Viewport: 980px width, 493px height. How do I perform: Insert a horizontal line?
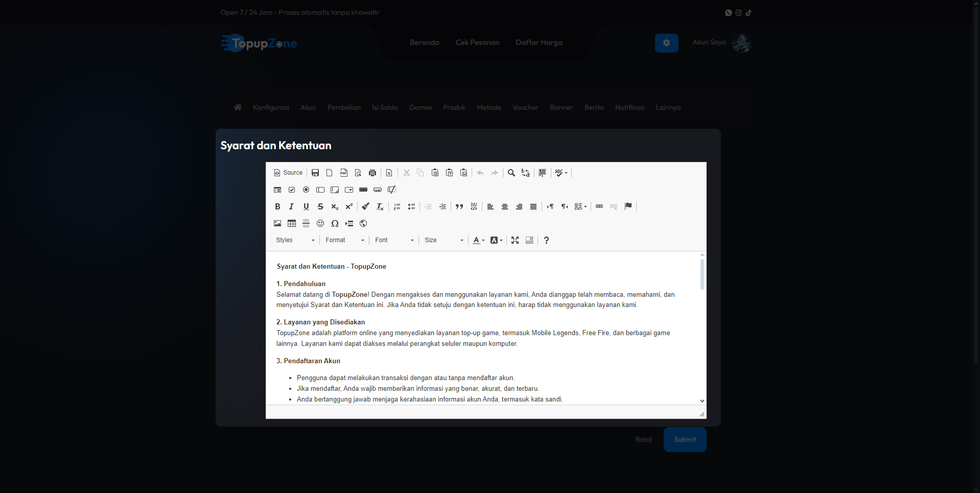pyautogui.click(x=306, y=223)
